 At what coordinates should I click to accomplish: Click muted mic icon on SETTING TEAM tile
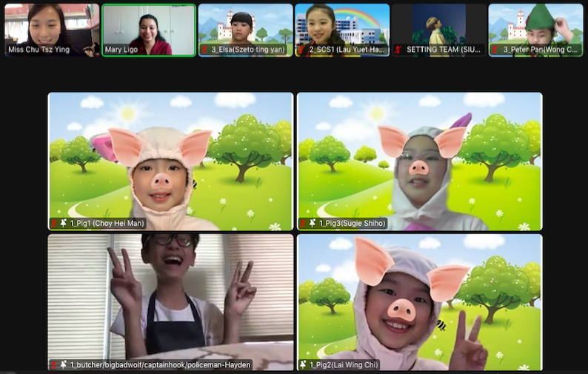tap(398, 50)
